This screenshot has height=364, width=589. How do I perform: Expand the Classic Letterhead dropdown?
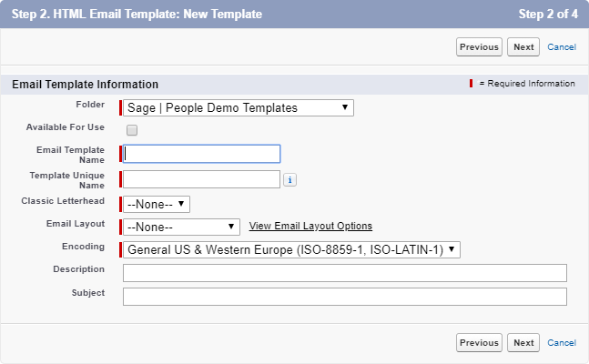[157, 204]
